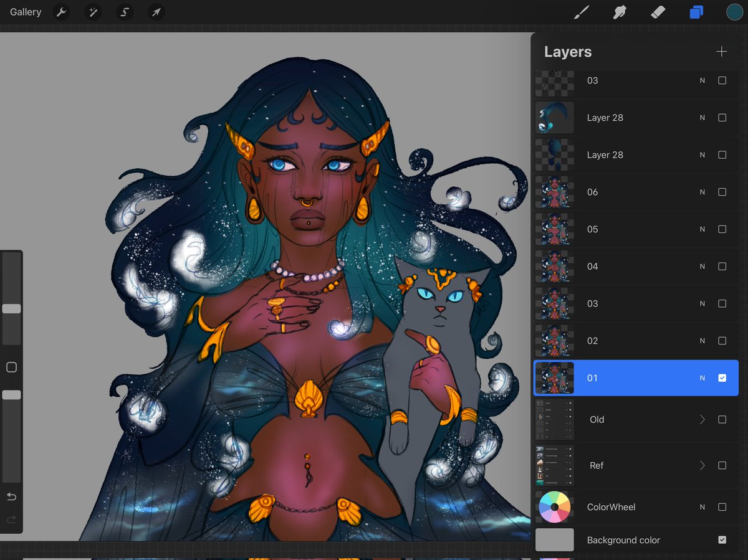Select the Eraser tool
748x560 pixels.
tap(658, 12)
